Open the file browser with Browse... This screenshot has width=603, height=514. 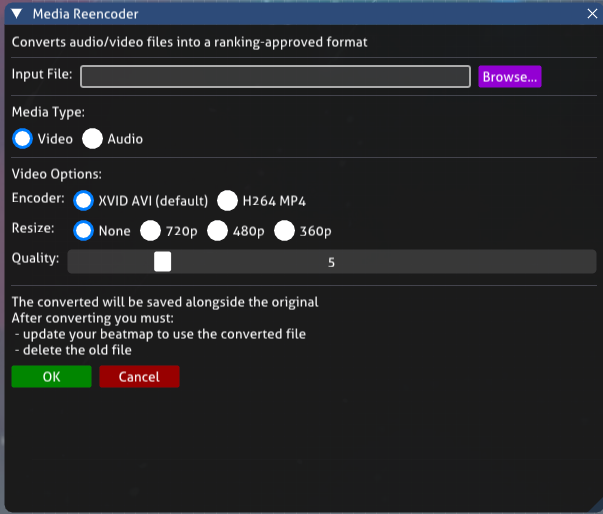click(x=510, y=77)
